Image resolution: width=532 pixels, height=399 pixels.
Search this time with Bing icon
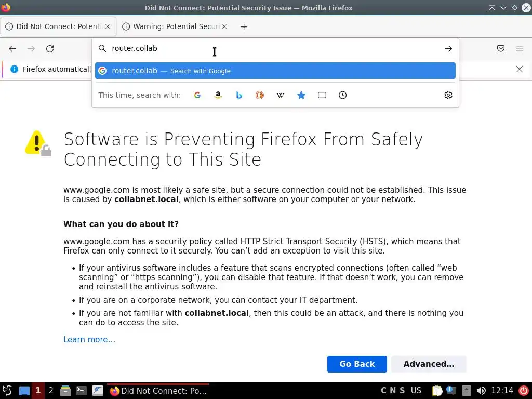239,96
